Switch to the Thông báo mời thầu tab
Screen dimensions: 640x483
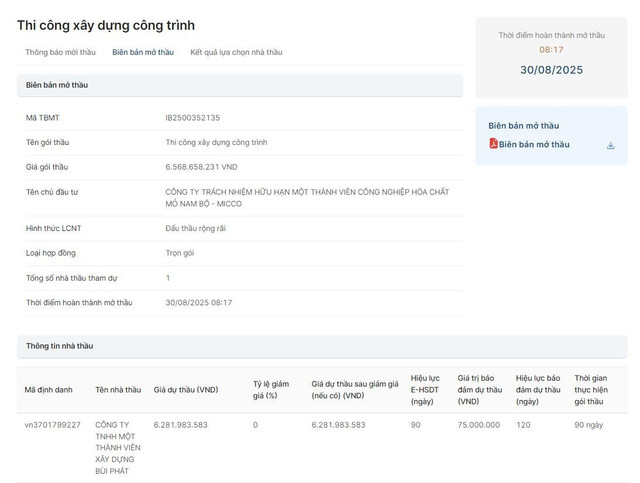(62, 52)
